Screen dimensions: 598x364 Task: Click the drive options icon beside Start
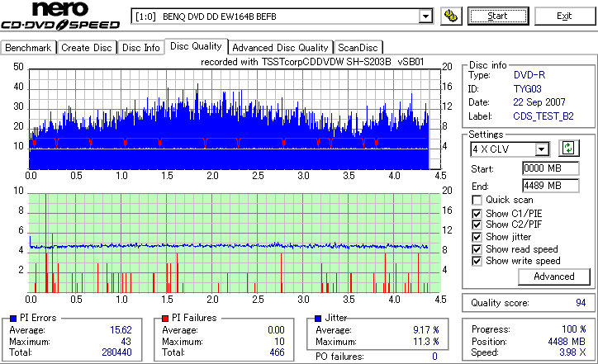coord(451,16)
